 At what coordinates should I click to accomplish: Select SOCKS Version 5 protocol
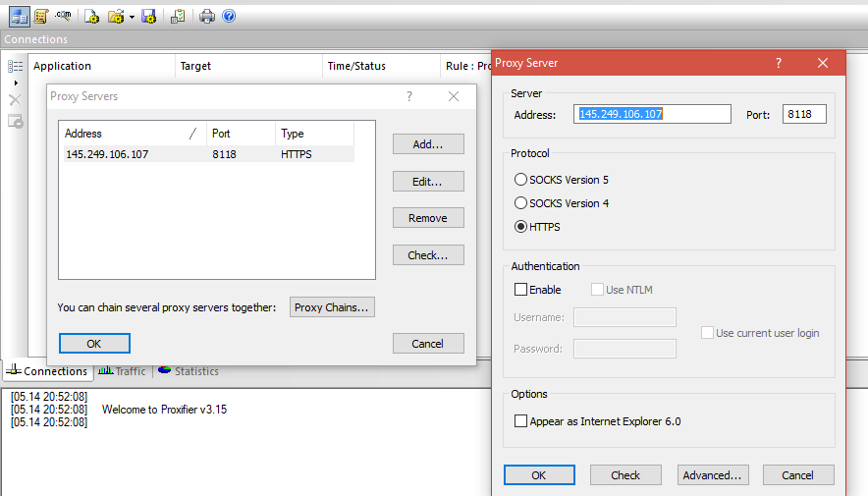click(521, 180)
